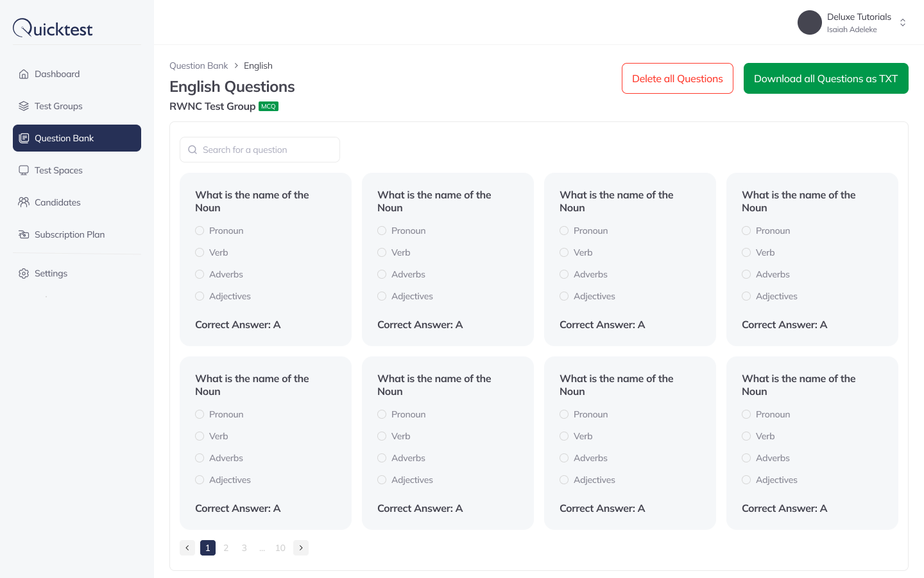924x578 pixels.
Task: Open the Settings gear icon
Action: pos(24,273)
